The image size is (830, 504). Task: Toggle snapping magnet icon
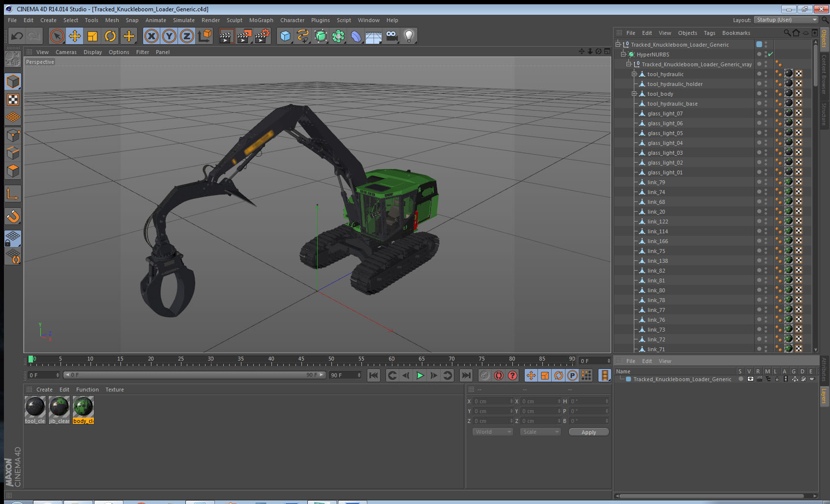coord(13,216)
